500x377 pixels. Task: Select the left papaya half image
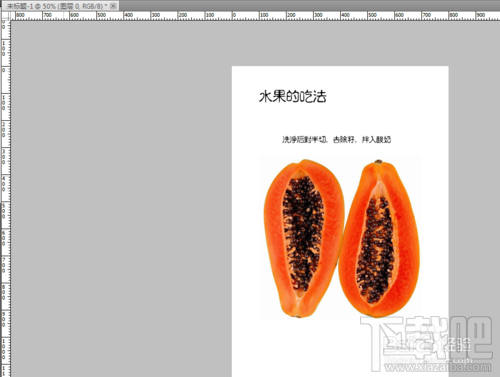[x=303, y=238]
